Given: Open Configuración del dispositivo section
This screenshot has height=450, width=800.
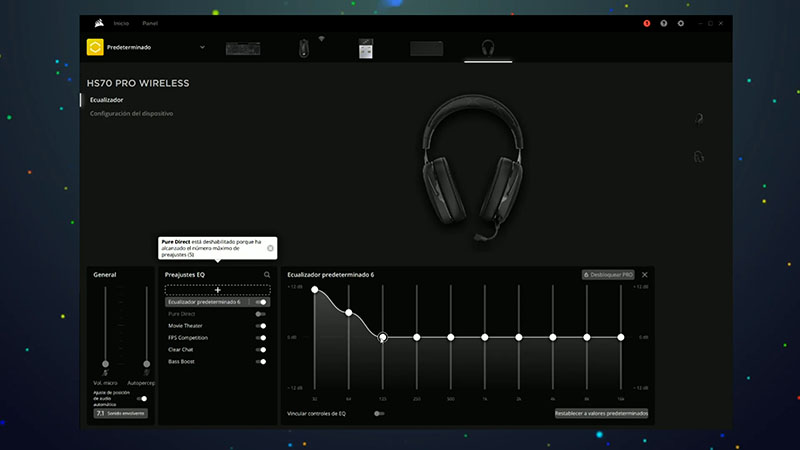Looking at the screenshot, I should [x=132, y=113].
